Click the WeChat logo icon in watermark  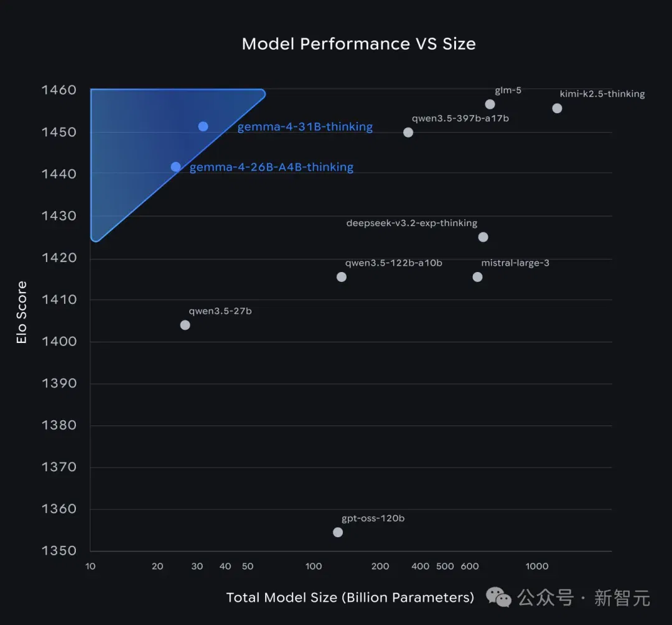(x=498, y=597)
